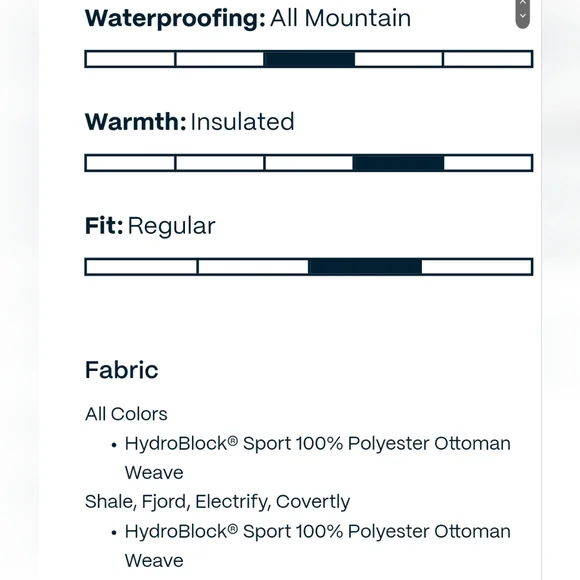The width and height of the screenshot is (580, 580).
Task: Click the last Warmth bar segment
Action: [x=488, y=163]
